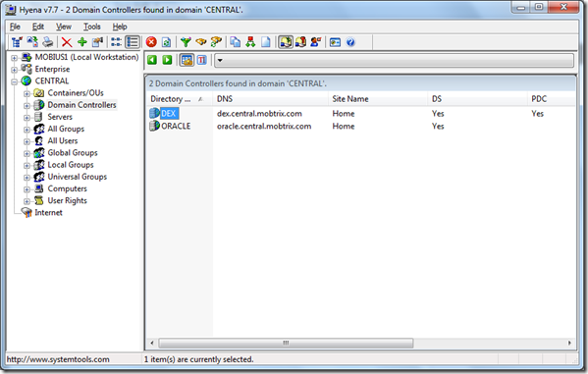Image resolution: width=588 pixels, height=374 pixels.
Task: Expand the Computers node
Action: click(x=27, y=189)
